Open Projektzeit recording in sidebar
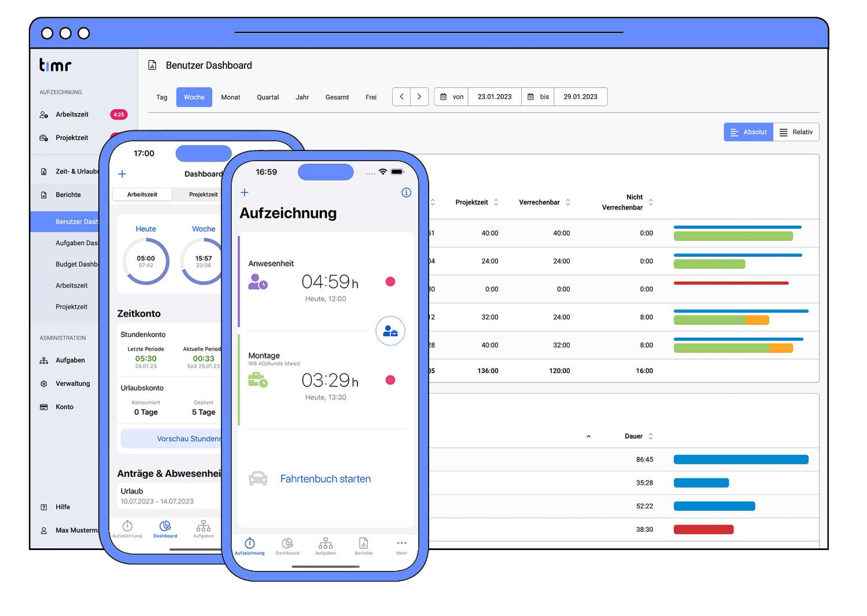The height and width of the screenshot is (616, 867). pyautogui.click(x=72, y=138)
